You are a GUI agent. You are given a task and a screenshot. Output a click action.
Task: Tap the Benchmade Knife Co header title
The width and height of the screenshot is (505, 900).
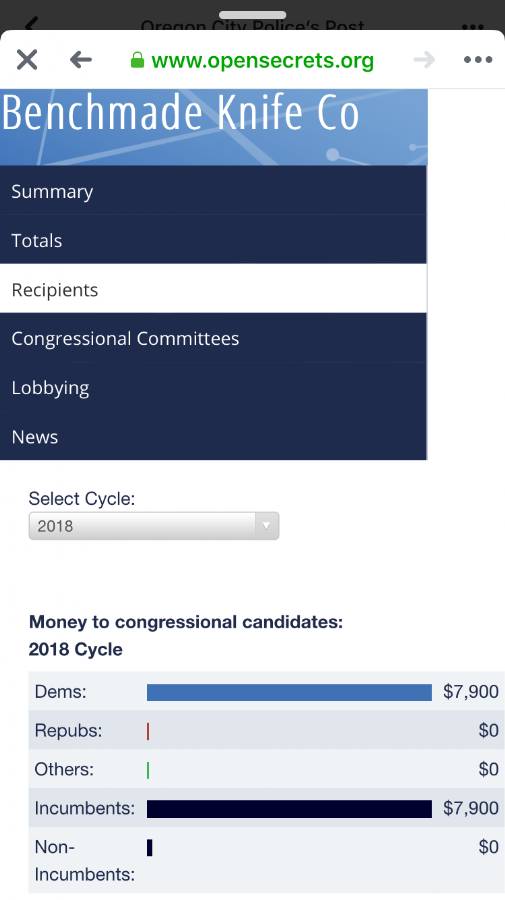coord(181,112)
